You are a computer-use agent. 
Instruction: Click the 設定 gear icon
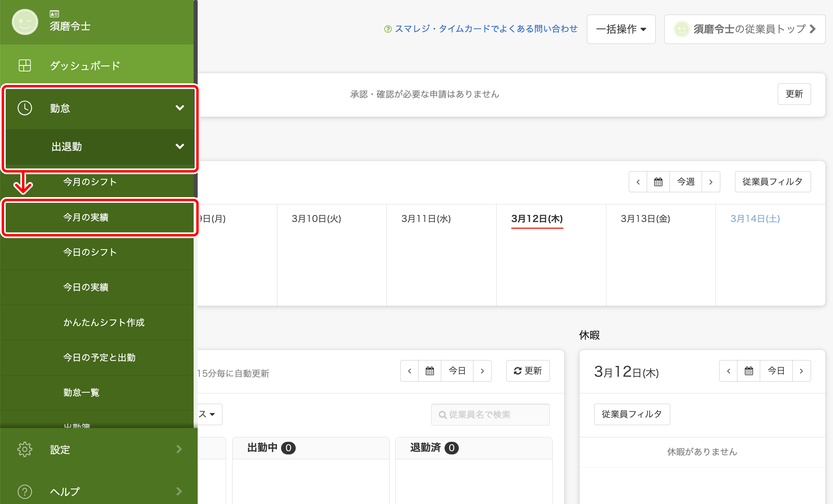click(25, 449)
